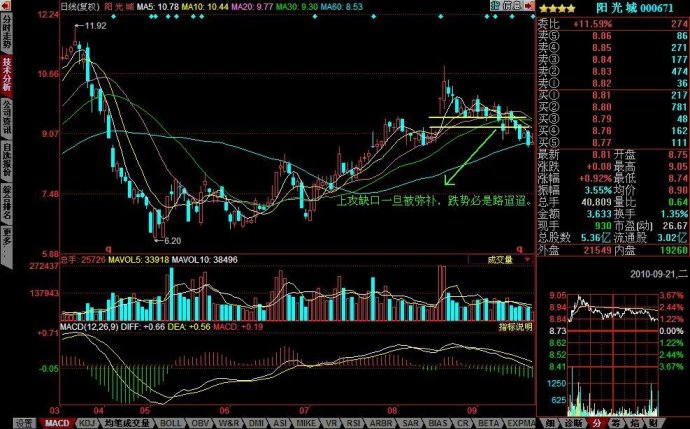690x429 pixels.
Task: Switch to the EXPMA indicator tab
Action: (x=521, y=424)
